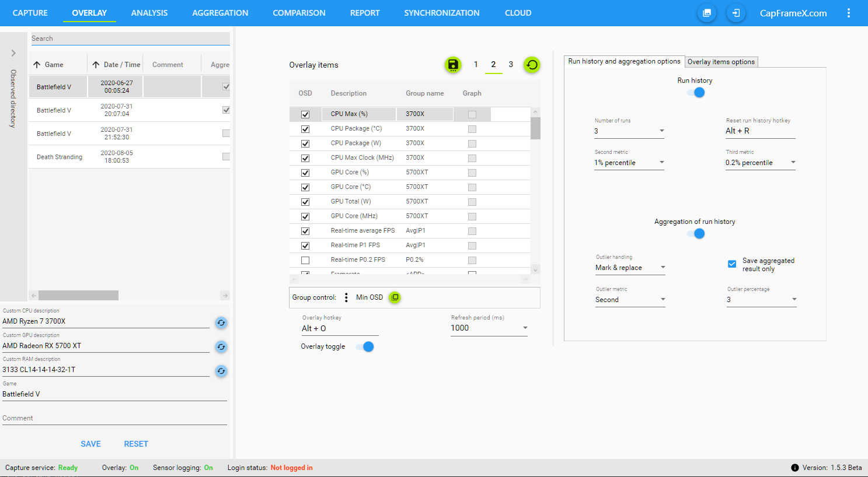Open the SYNCHRONIZATION tab
The height and width of the screenshot is (477, 868).
(x=442, y=13)
